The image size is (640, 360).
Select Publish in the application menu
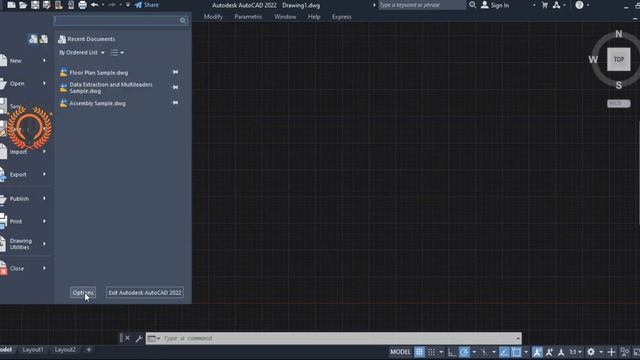coord(19,199)
